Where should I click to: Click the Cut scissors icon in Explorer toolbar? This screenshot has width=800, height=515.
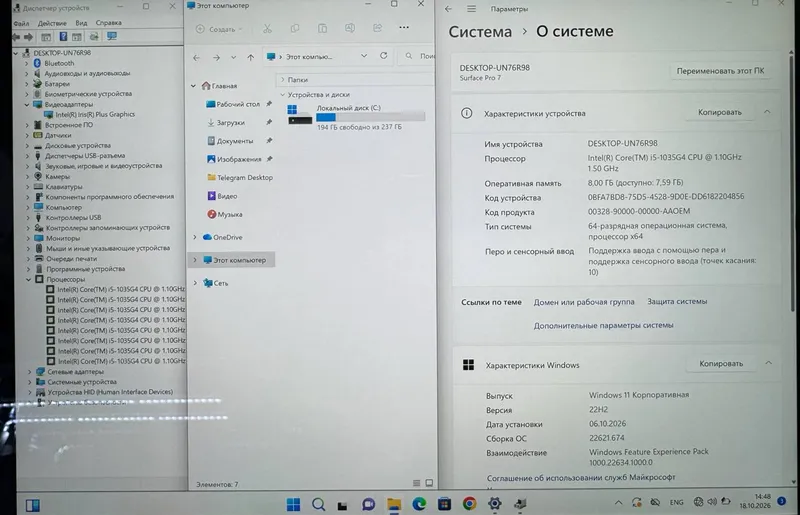pyautogui.click(x=267, y=29)
